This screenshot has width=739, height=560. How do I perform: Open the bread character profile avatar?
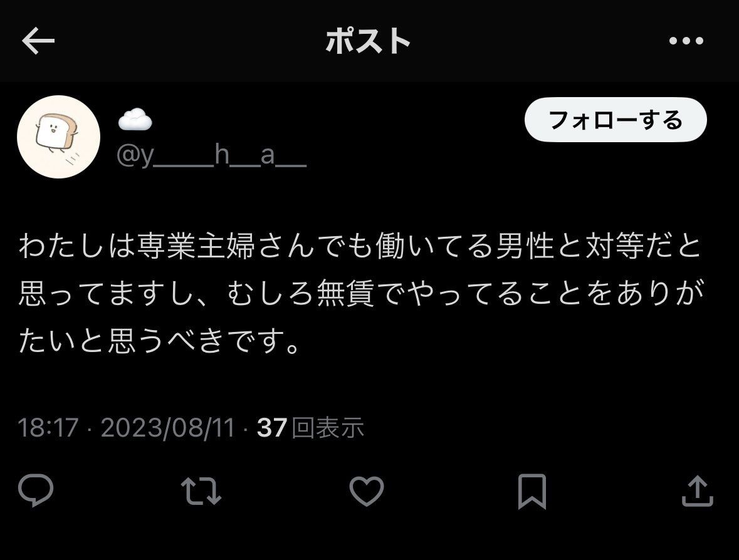58,137
